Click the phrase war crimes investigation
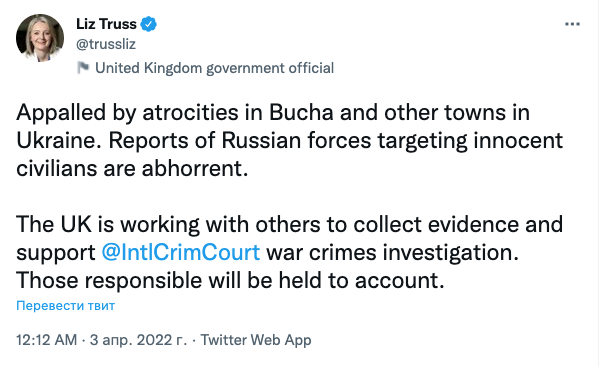 point(392,253)
